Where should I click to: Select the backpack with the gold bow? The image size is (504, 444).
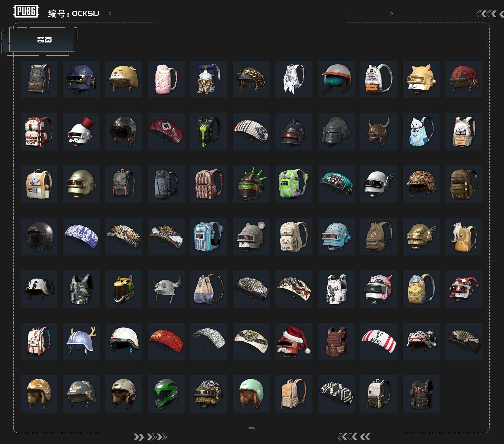209,79
